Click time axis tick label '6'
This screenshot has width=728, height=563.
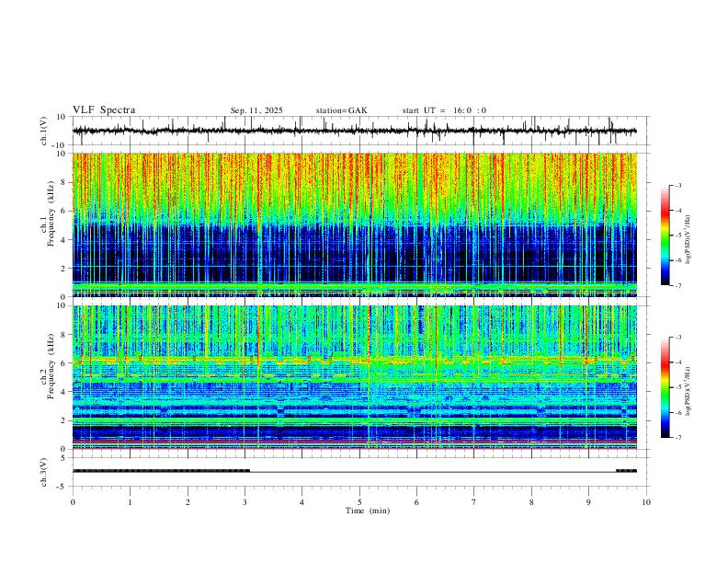(x=416, y=502)
